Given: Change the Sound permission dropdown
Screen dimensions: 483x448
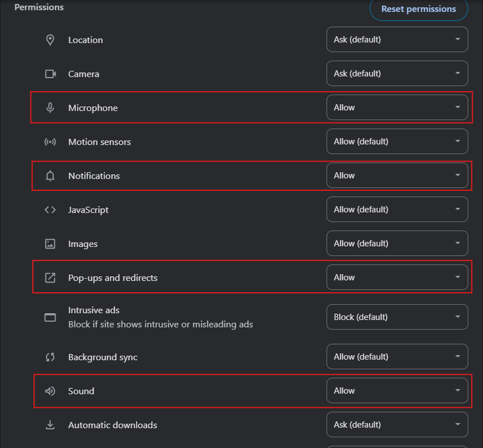Looking at the screenshot, I should (x=397, y=390).
